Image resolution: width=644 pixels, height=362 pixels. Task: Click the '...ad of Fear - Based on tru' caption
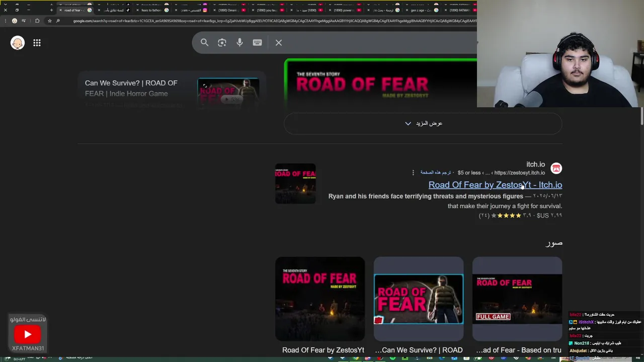point(518,350)
